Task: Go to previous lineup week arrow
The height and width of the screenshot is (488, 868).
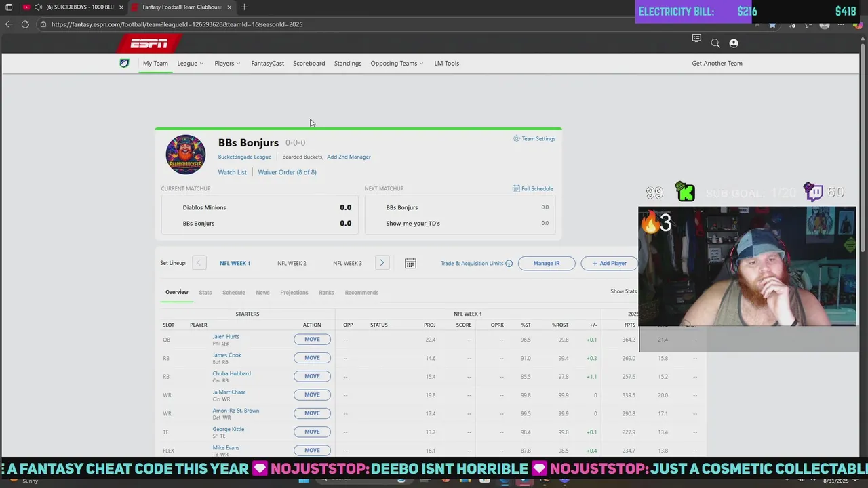Action: (x=199, y=263)
